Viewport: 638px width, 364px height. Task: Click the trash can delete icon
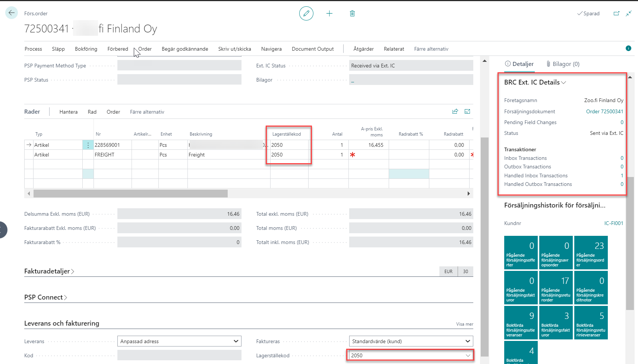coord(352,14)
